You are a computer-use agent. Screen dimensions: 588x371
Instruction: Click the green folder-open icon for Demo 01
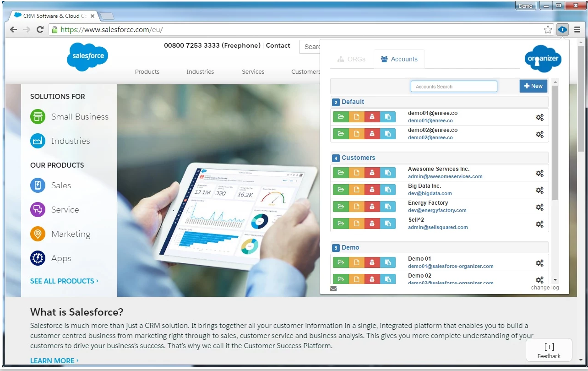click(x=341, y=262)
